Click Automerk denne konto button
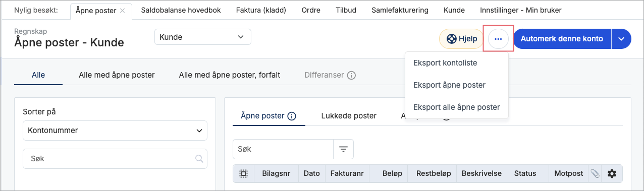Image resolution: width=644 pixels, height=191 pixels. click(562, 39)
